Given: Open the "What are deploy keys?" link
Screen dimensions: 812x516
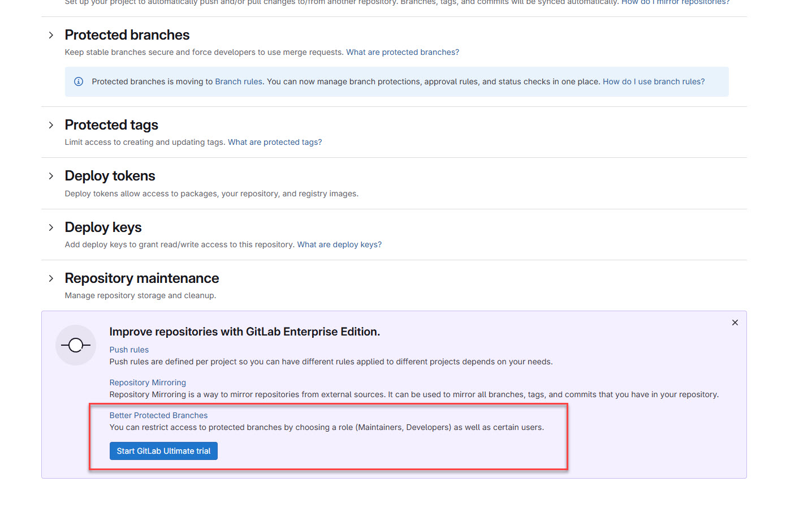Looking at the screenshot, I should coord(339,244).
